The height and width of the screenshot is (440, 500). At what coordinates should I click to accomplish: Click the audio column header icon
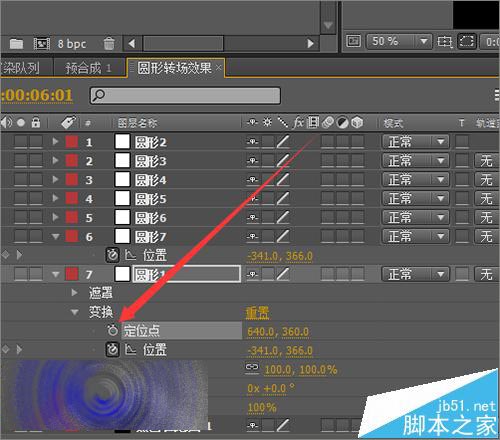click(6, 123)
